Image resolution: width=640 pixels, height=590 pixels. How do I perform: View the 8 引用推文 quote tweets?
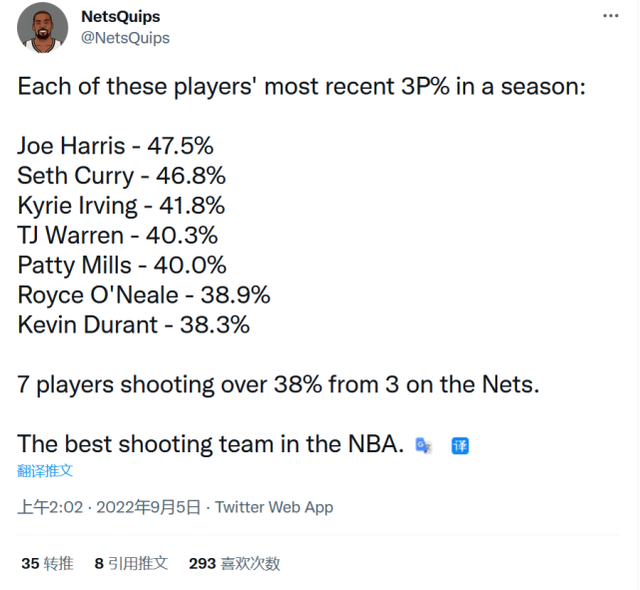(x=131, y=563)
